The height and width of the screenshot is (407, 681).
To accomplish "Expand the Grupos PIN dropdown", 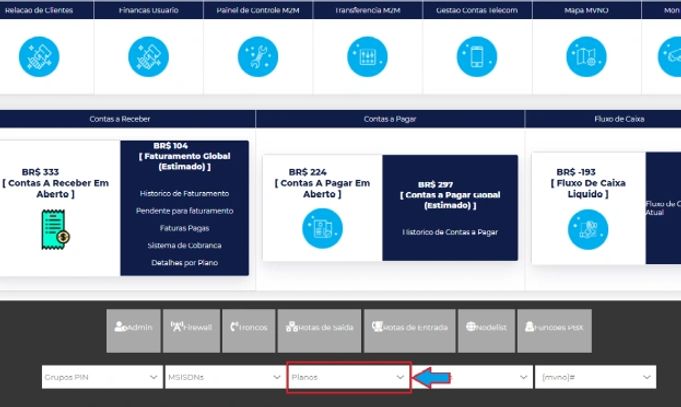I will pyautogui.click(x=102, y=377).
